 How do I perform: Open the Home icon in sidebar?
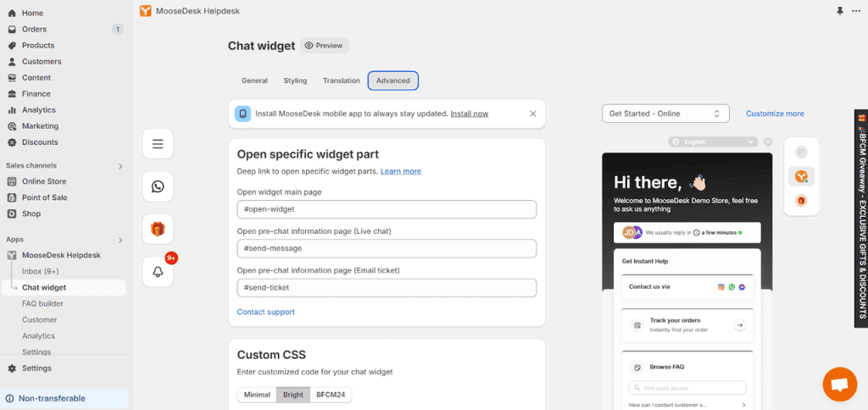[12, 13]
